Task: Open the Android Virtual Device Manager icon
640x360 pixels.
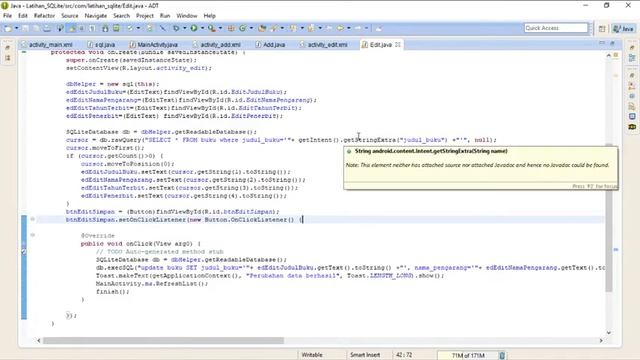Action: [x=116, y=28]
